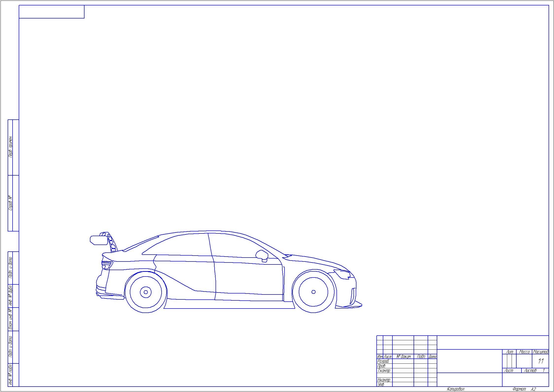Click the 1:1 scale value cell

541,361
